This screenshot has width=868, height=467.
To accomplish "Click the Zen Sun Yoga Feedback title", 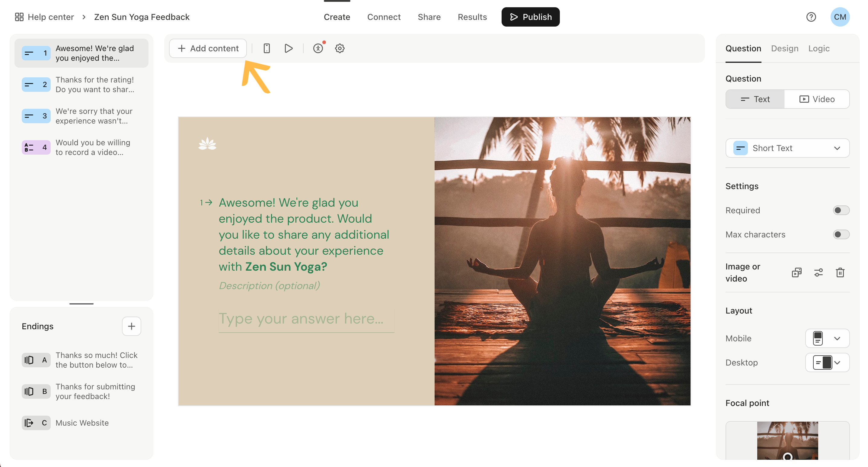I will click(x=142, y=17).
